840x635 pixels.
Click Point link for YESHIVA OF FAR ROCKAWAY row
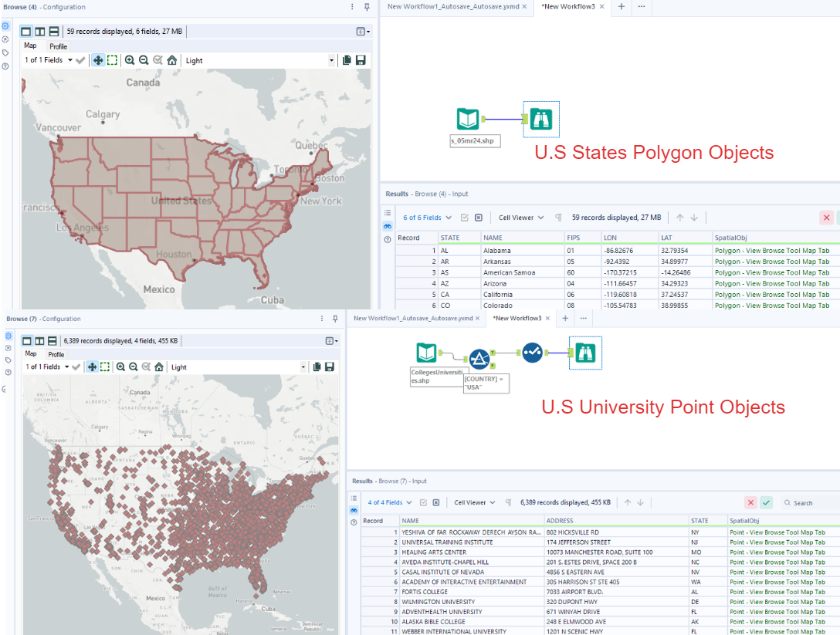point(777,532)
